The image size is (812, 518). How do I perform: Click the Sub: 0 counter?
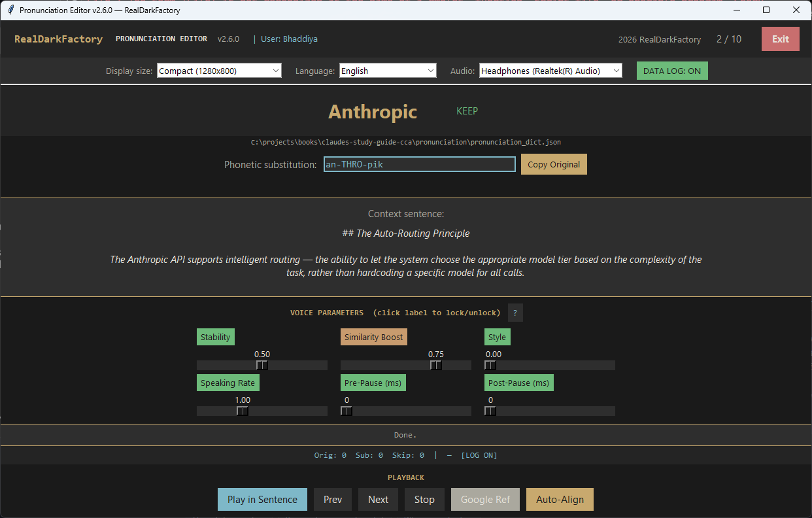(369, 455)
